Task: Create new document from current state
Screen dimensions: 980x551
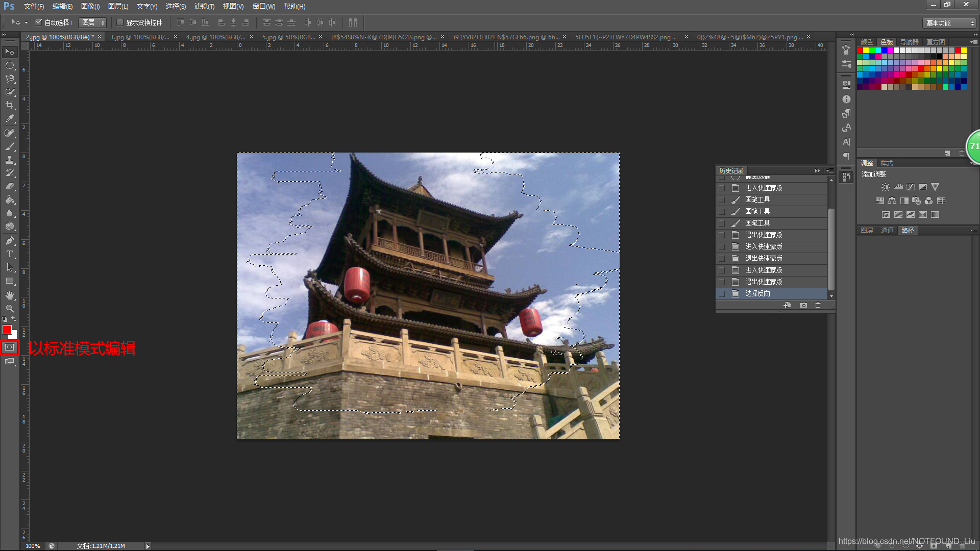Action: (788, 305)
